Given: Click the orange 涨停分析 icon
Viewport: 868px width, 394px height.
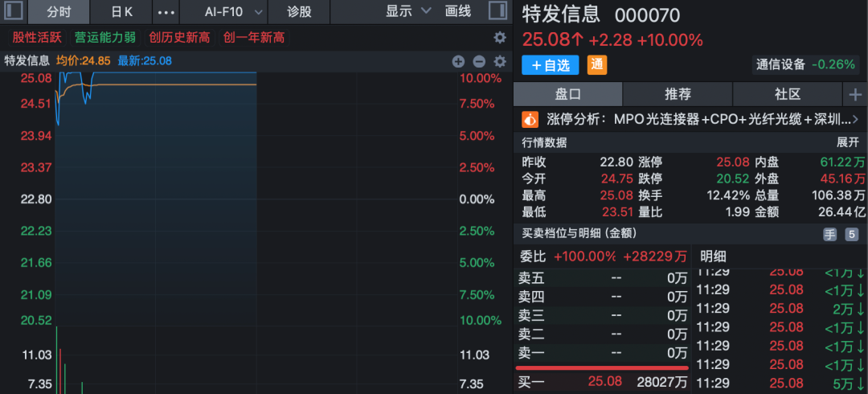Looking at the screenshot, I should pyautogui.click(x=530, y=119).
